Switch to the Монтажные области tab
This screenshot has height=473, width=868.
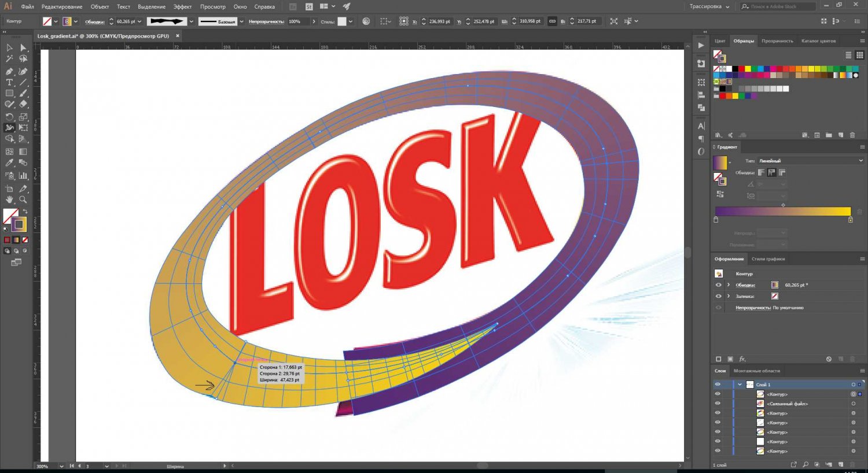click(x=757, y=371)
